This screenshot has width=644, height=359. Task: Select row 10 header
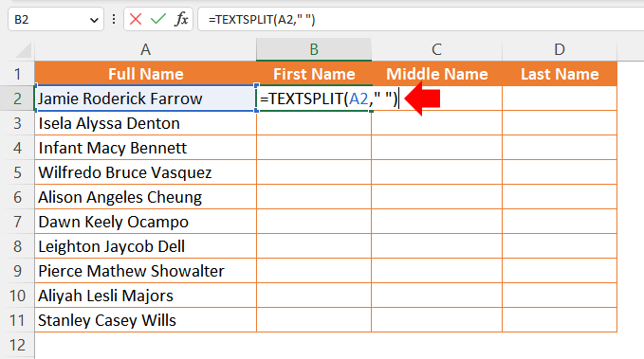click(17, 296)
